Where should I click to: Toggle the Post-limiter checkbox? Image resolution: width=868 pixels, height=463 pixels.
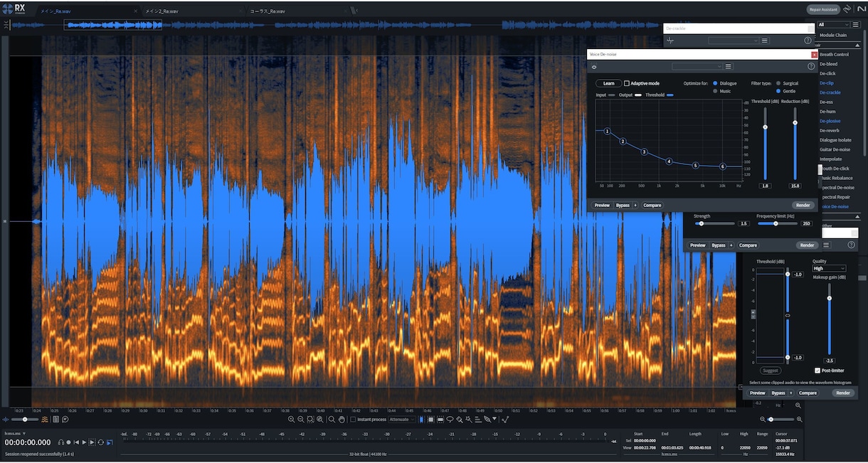(x=817, y=371)
